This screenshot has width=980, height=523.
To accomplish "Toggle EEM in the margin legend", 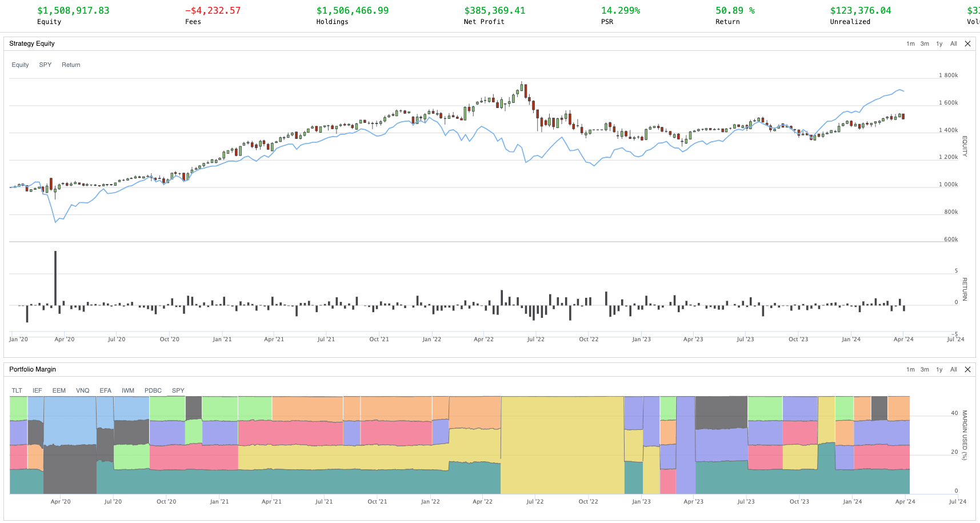I will click(x=59, y=391).
